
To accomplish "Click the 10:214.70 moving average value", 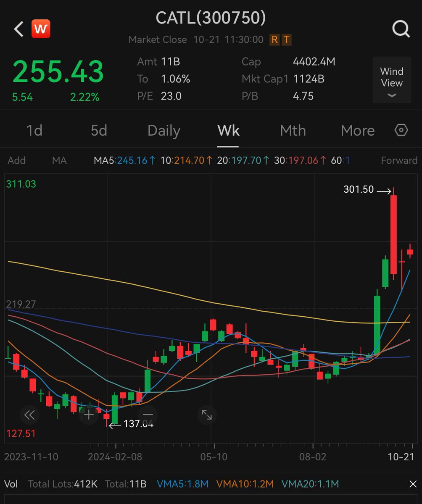I will [186, 160].
